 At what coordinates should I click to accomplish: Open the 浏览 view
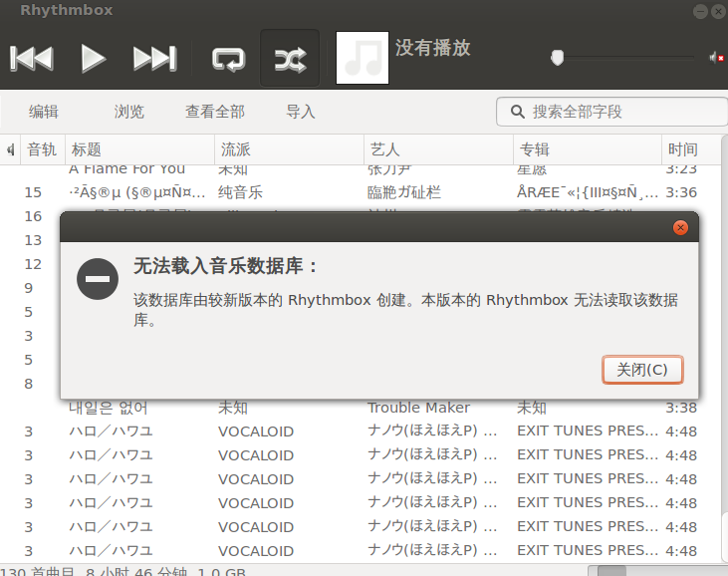pyautogui.click(x=129, y=112)
